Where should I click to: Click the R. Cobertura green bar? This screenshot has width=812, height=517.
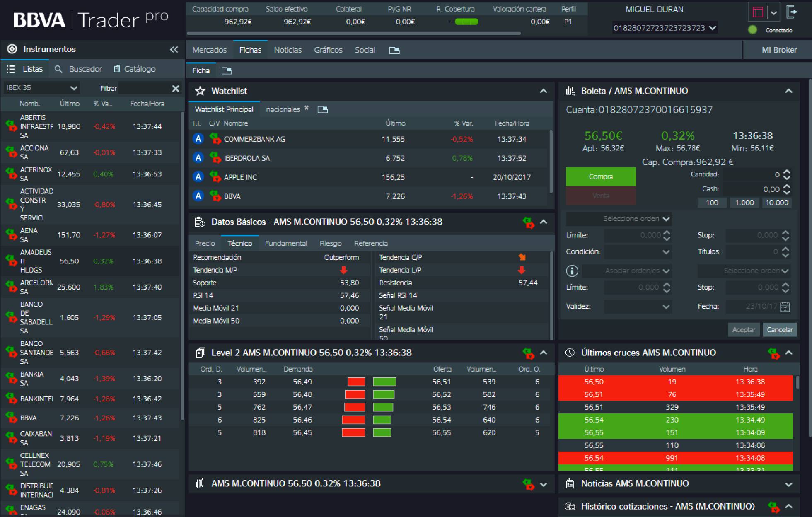click(466, 22)
